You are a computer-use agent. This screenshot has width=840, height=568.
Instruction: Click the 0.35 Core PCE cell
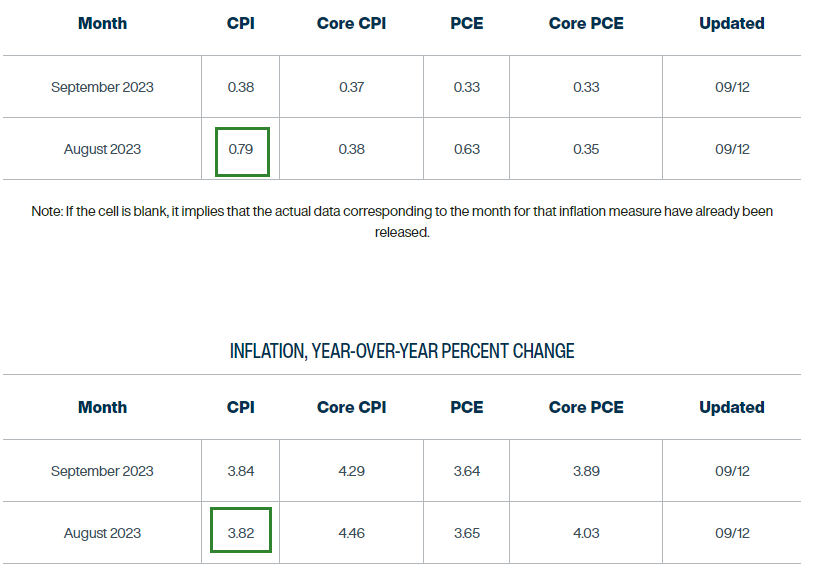tap(586, 150)
